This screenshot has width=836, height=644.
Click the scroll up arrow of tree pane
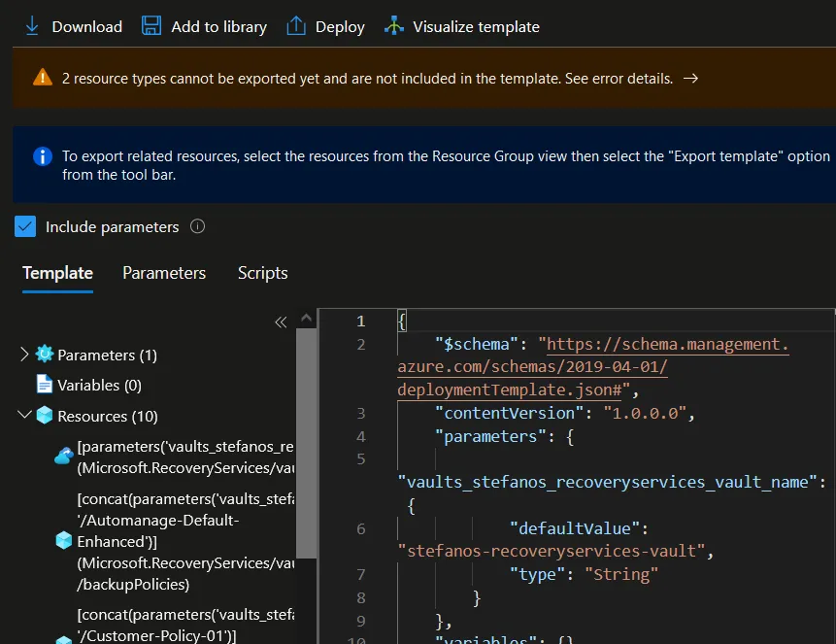[307, 319]
